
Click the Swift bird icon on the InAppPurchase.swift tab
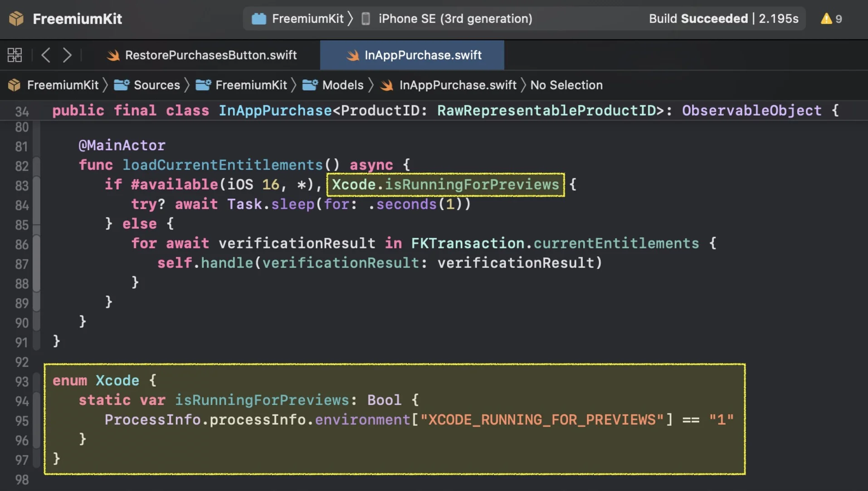point(352,55)
